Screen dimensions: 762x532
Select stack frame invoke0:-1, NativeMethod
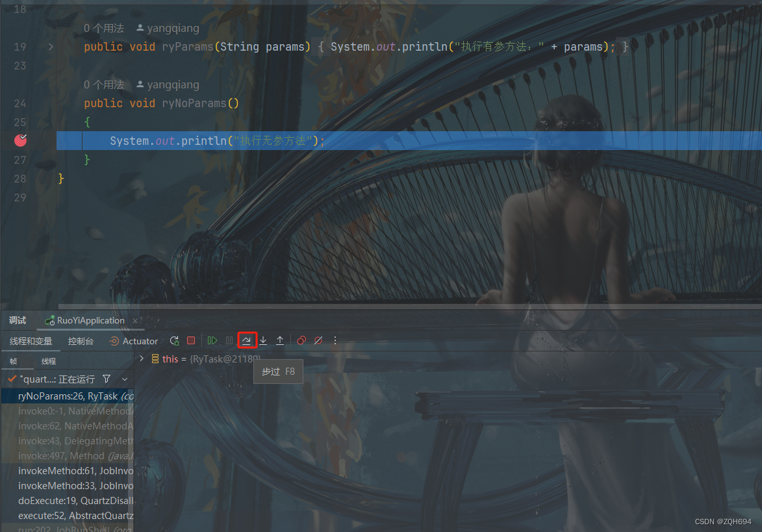click(68, 411)
